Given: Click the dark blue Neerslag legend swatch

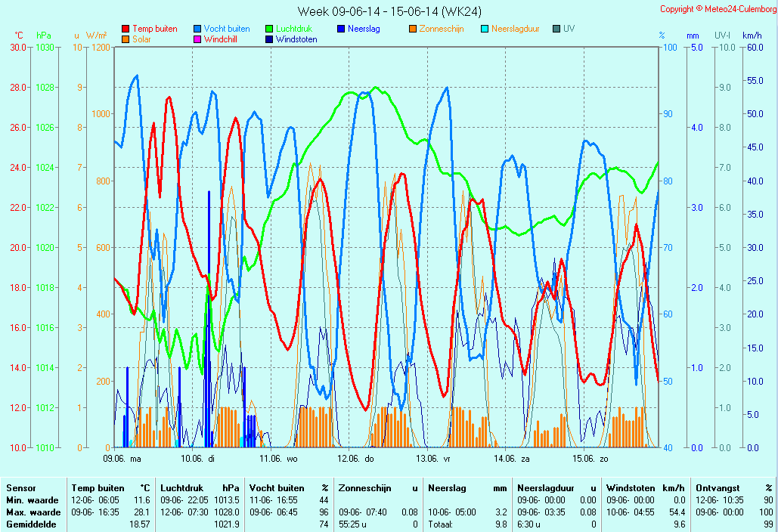Looking at the screenshot, I should click(340, 29).
